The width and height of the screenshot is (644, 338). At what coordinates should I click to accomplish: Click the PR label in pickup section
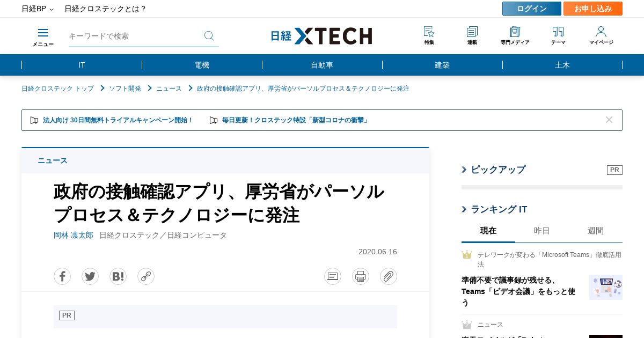(614, 170)
